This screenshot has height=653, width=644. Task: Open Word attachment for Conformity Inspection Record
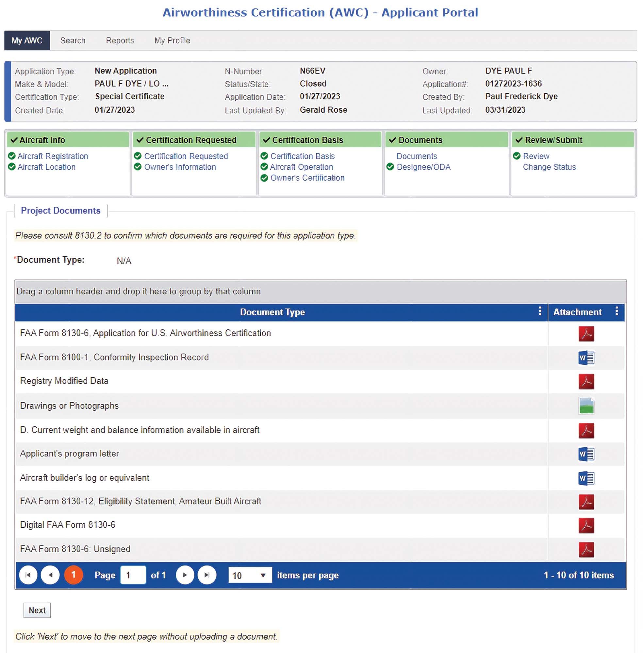pos(586,358)
